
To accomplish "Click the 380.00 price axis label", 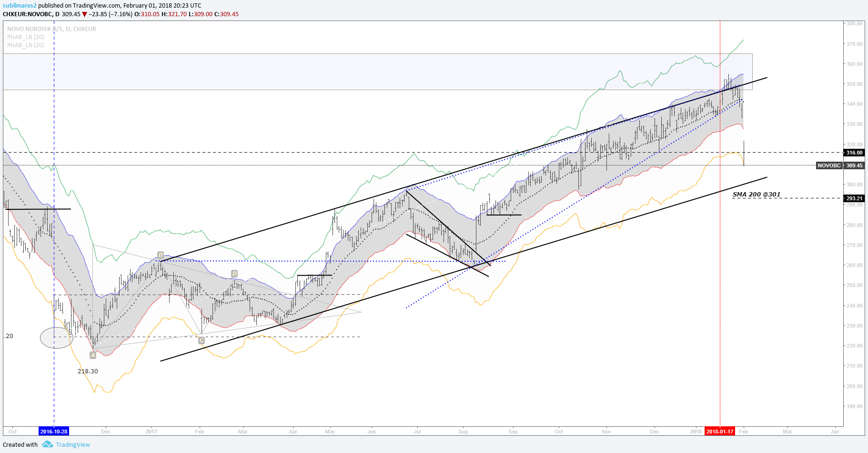I will coord(854,23).
